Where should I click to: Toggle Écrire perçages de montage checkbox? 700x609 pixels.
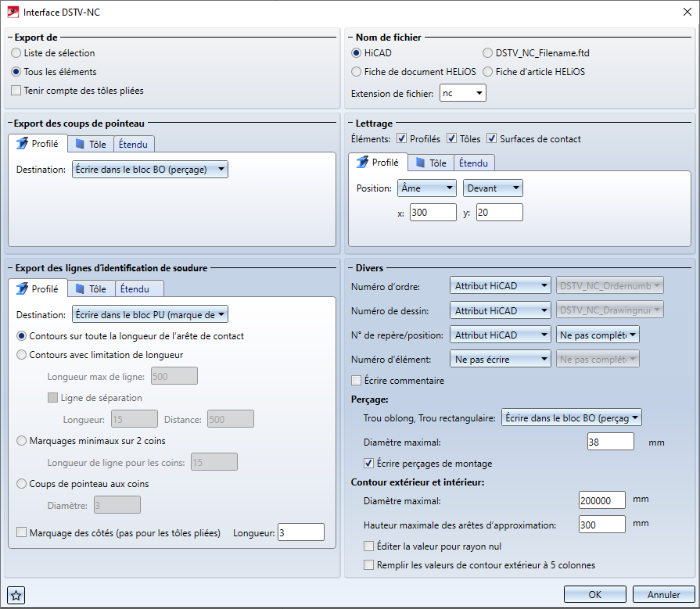coord(368,463)
